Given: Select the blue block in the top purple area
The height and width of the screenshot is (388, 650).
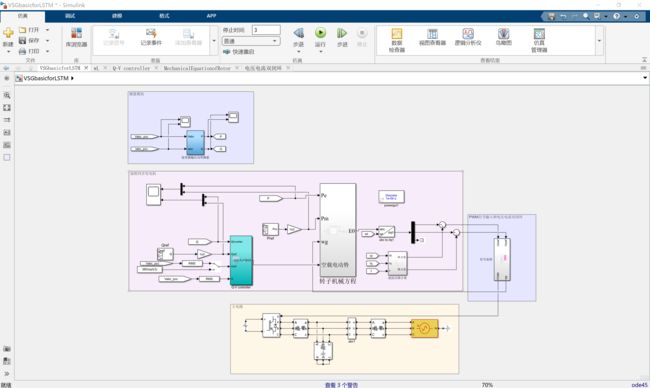Looking at the screenshot, I should tap(195, 143).
